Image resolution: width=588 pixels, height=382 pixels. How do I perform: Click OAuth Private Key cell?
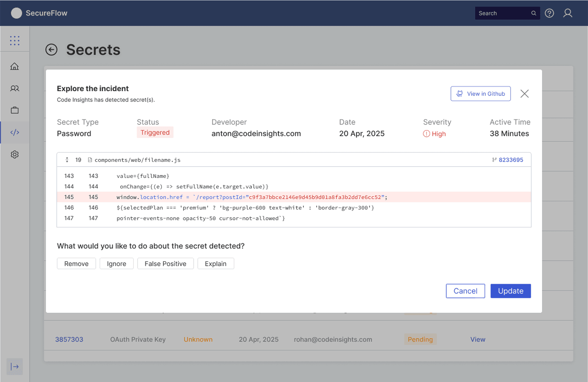click(138, 339)
